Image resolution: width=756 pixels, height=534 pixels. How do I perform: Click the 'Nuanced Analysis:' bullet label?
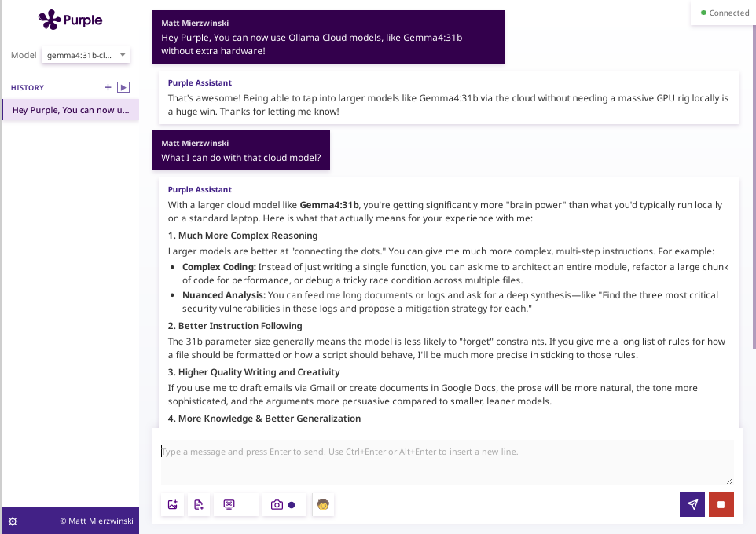point(224,295)
